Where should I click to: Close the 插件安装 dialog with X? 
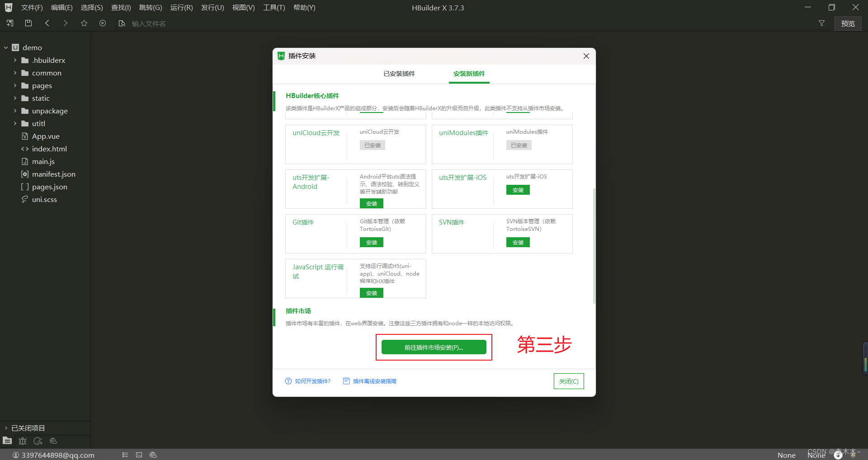pos(586,56)
